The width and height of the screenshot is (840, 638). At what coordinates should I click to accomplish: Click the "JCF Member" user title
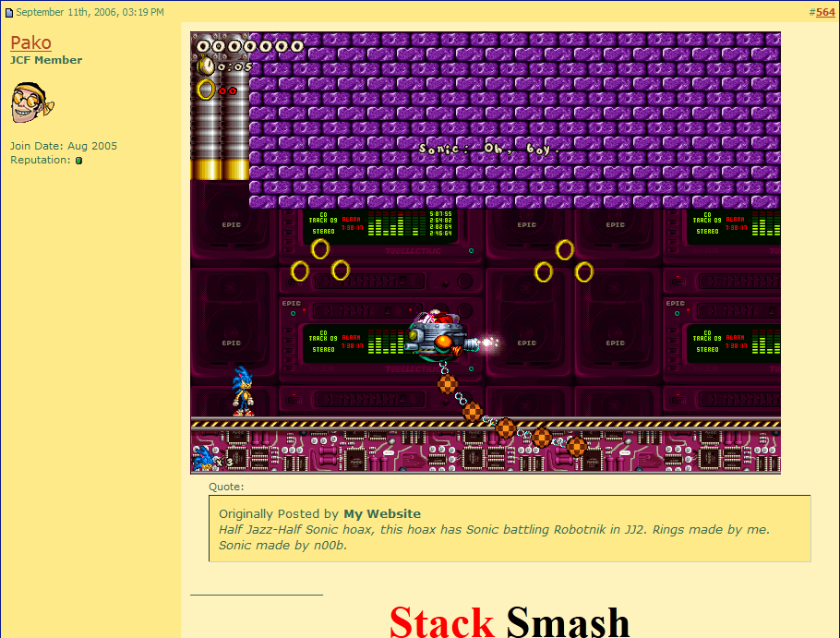coord(46,60)
